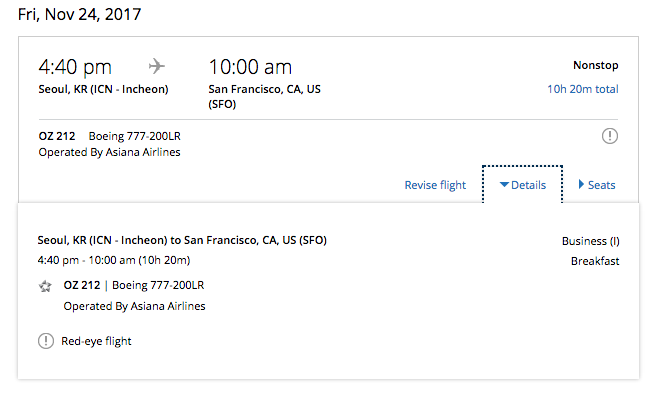652x408 pixels.
Task: Click the Breakfast meal label
Action: pos(595,261)
